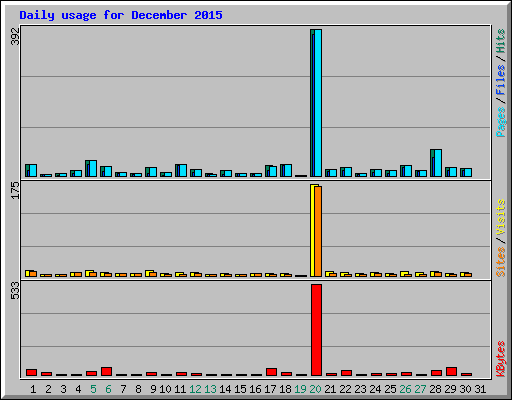The image size is (512, 400).
Task: Click the tall red KBytes bar for day 20
Action: [x=316, y=330]
